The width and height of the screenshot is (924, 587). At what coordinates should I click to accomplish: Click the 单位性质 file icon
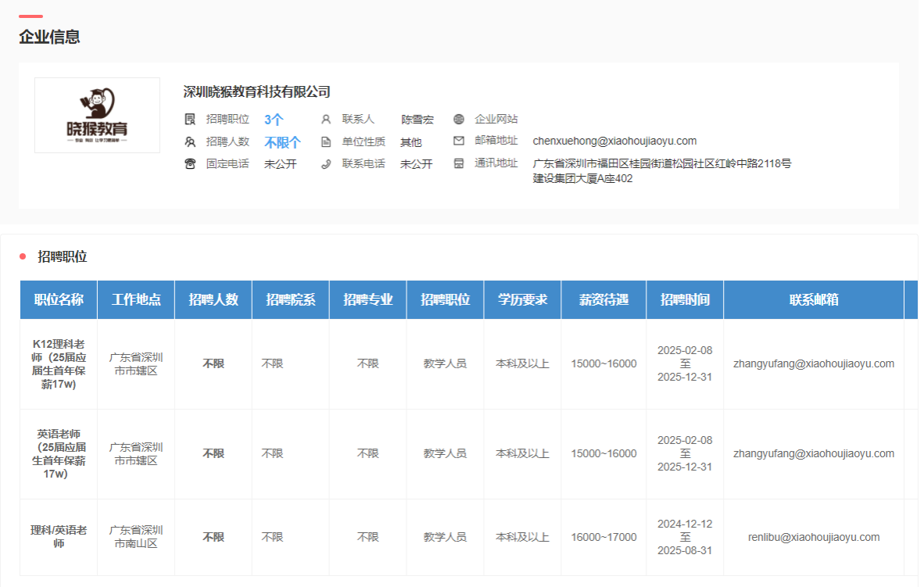326,142
